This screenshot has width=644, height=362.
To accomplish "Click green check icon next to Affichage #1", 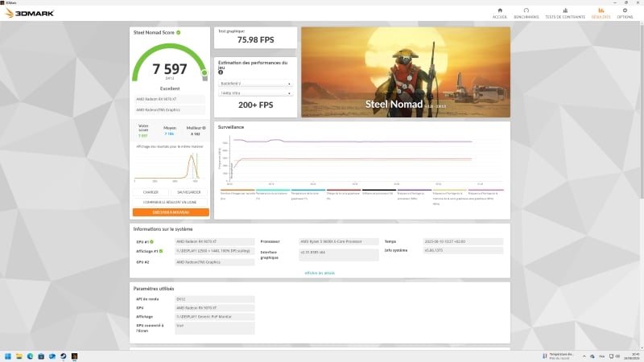I will 160,251.
